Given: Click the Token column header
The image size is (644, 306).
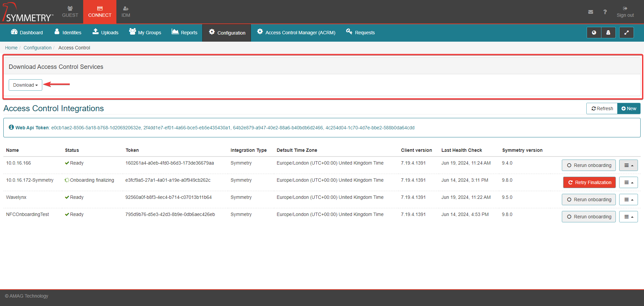Looking at the screenshot, I should pyautogui.click(x=132, y=150).
